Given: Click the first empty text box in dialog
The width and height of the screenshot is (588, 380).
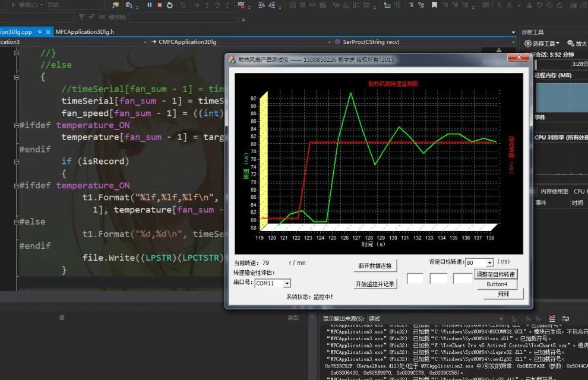Looking at the screenshot, I should (x=415, y=278).
